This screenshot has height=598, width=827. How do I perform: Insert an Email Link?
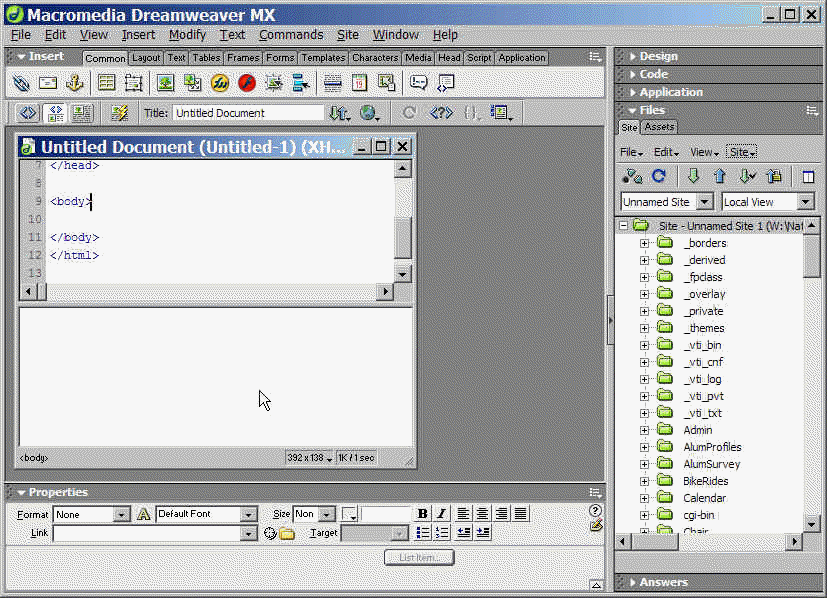48,83
